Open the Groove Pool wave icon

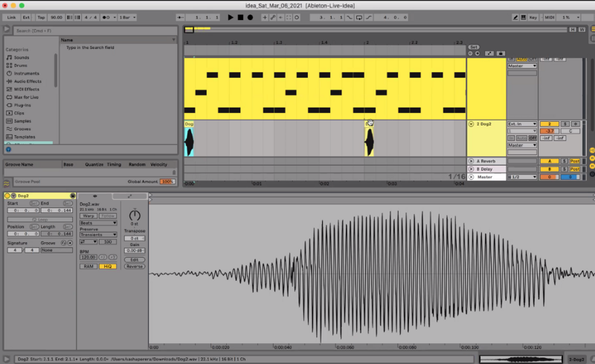7,182
